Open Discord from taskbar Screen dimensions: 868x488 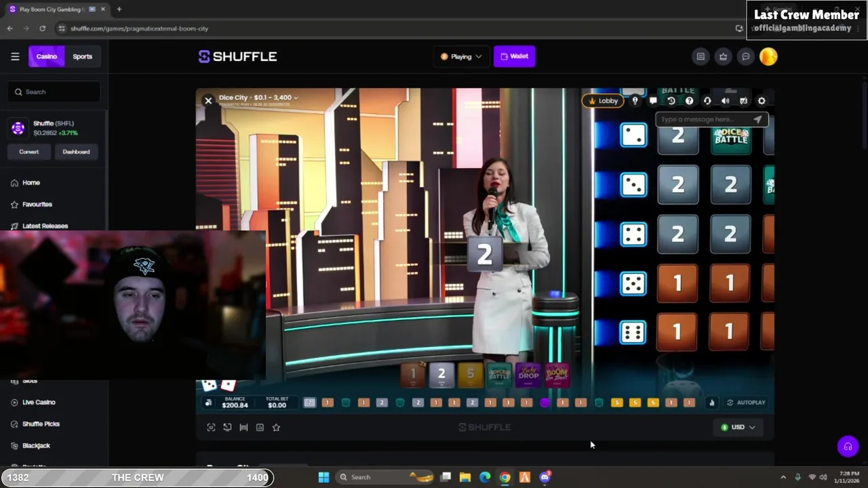(x=545, y=477)
